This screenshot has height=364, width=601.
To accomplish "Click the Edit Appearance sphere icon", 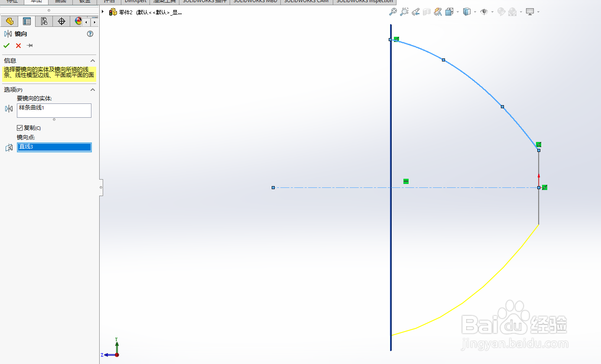I will (x=501, y=12).
